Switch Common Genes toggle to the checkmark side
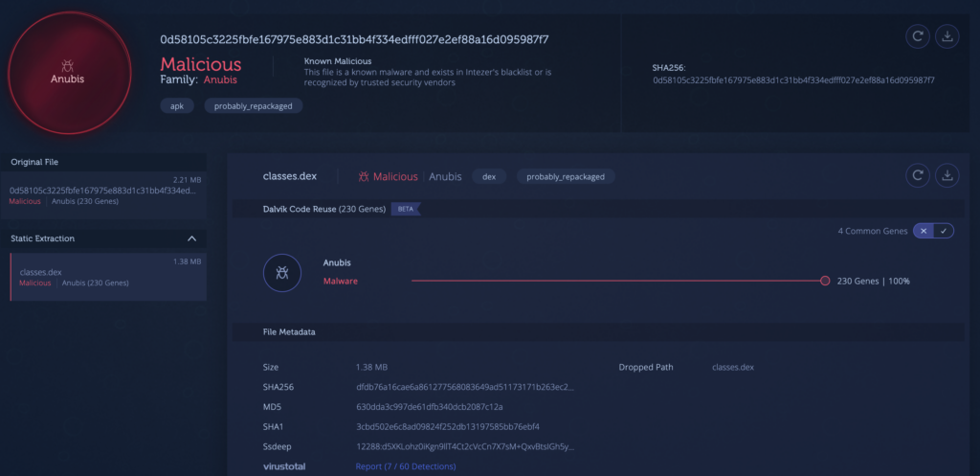 pyautogui.click(x=944, y=231)
